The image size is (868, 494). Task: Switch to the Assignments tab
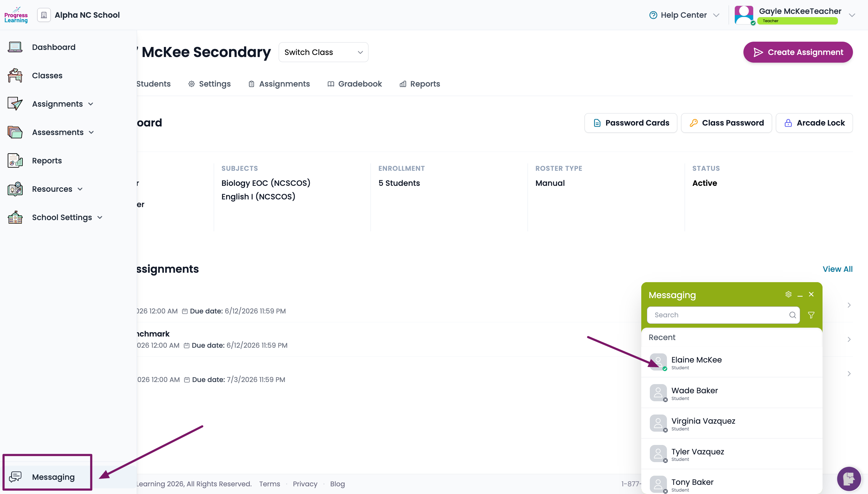279,84
